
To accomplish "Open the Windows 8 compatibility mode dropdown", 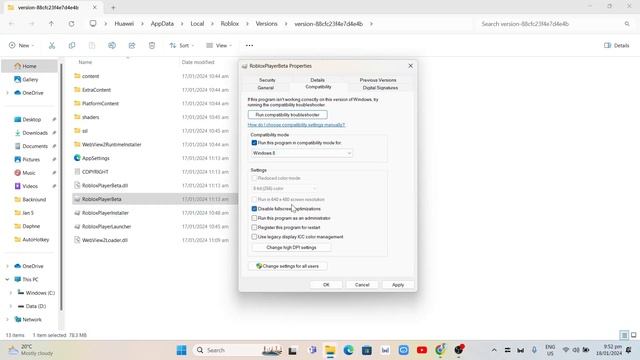I will point(301,153).
